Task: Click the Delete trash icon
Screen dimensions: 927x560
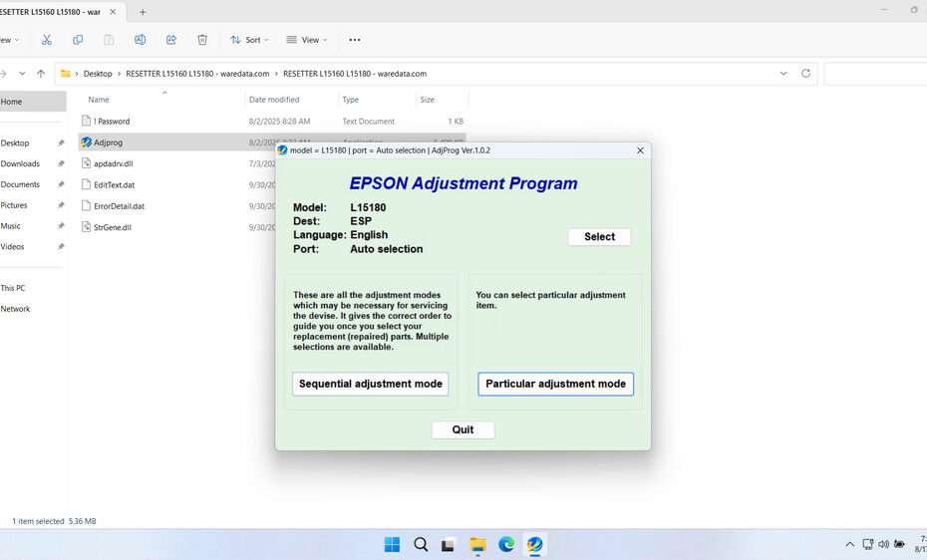Action: 202,40
